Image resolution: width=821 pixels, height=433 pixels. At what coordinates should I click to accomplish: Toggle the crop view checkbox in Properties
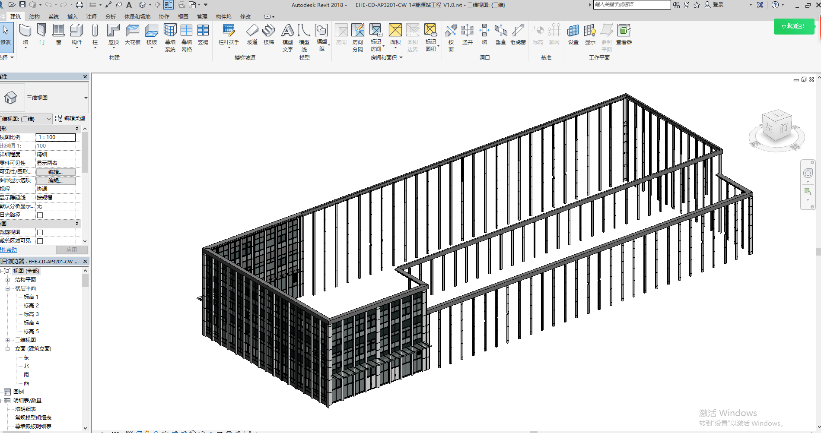coord(40,232)
